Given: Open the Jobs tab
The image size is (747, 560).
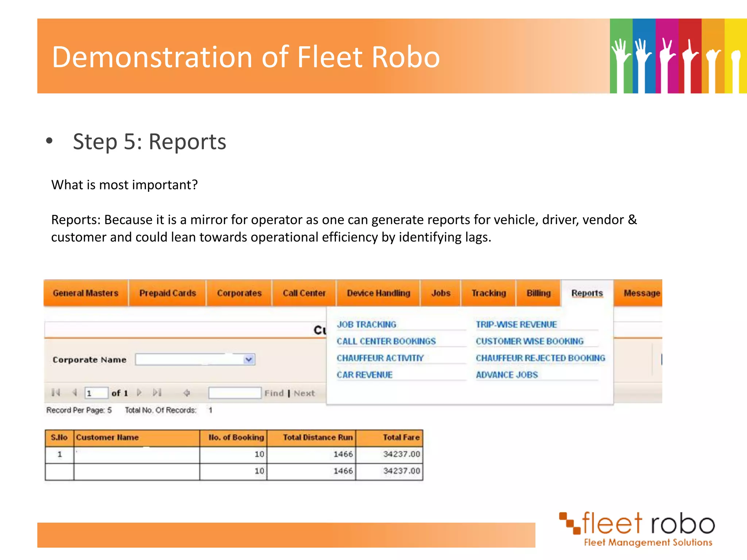Looking at the screenshot, I should coord(441,293).
